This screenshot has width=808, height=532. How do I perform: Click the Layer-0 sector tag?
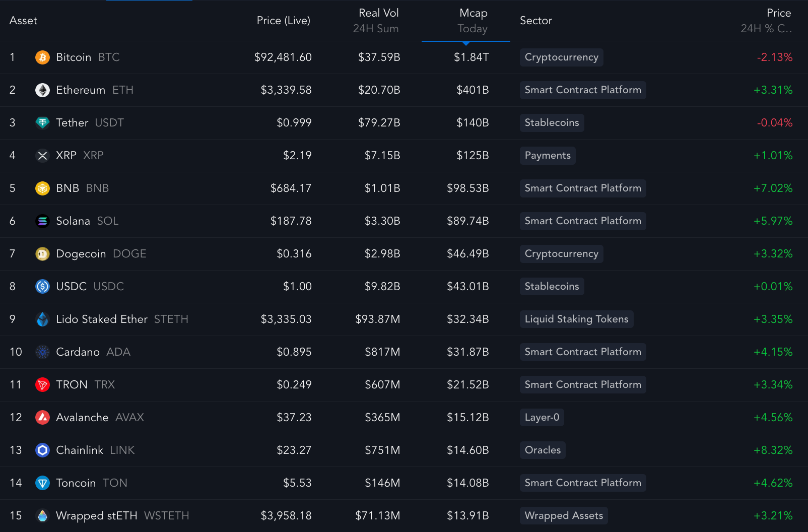542,418
